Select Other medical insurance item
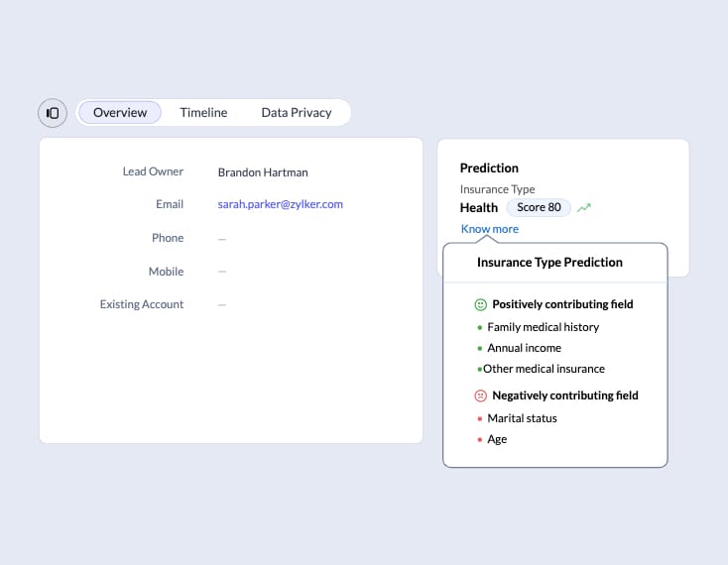Image resolution: width=728 pixels, height=565 pixels. click(544, 369)
